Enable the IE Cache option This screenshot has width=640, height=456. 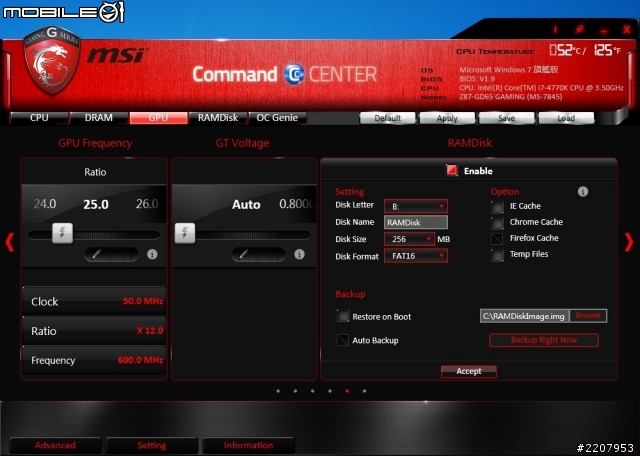tap(497, 207)
